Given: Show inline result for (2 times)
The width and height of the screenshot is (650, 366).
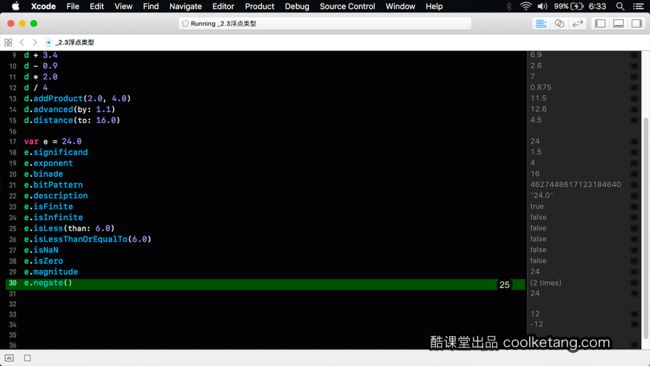Looking at the screenshot, I should click(x=634, y=283).
